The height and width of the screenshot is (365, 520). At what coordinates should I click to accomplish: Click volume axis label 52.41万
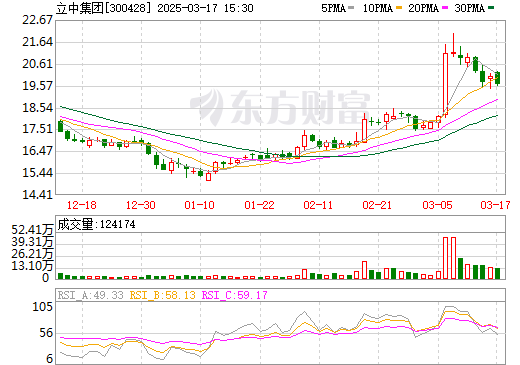(32, 229)
